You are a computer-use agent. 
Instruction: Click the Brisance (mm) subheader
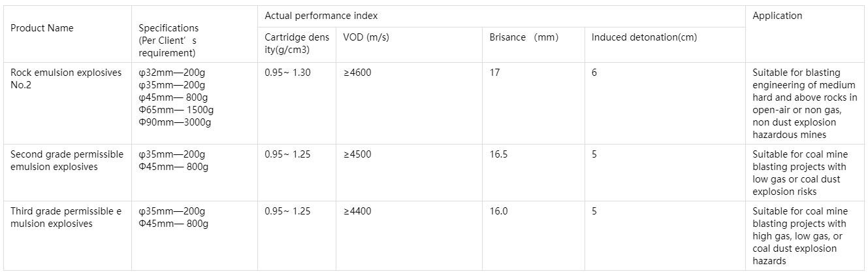point(524,37)
